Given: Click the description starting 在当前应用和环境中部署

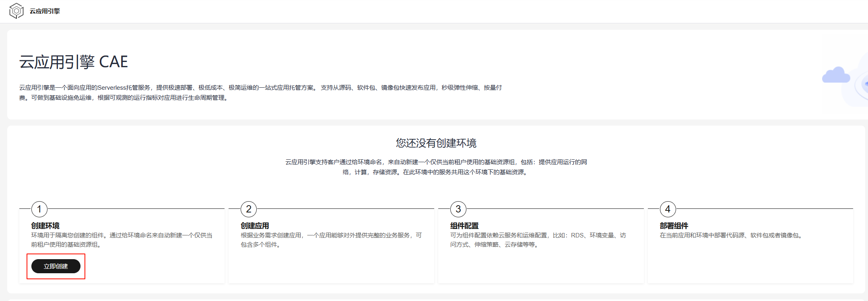Looking at the screenshot, I should click(x=732, y=235).
